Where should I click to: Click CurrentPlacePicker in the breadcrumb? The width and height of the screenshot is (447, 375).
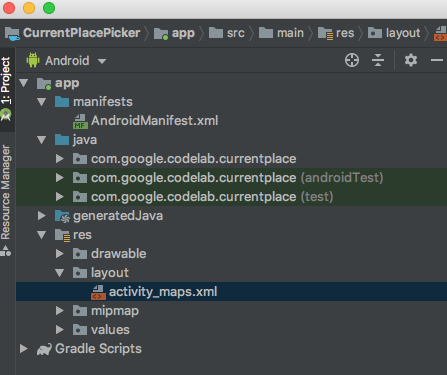point(82,33)
